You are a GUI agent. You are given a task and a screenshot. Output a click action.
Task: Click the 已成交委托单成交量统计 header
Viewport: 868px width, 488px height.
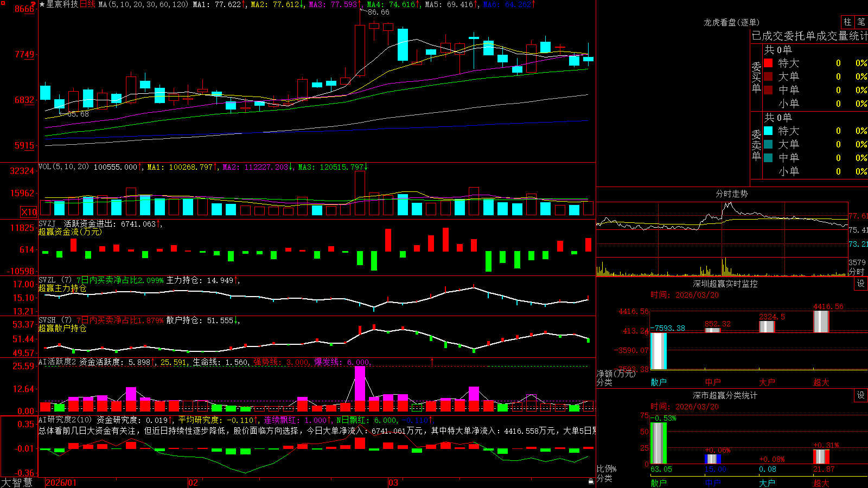(x=810, y=36)
